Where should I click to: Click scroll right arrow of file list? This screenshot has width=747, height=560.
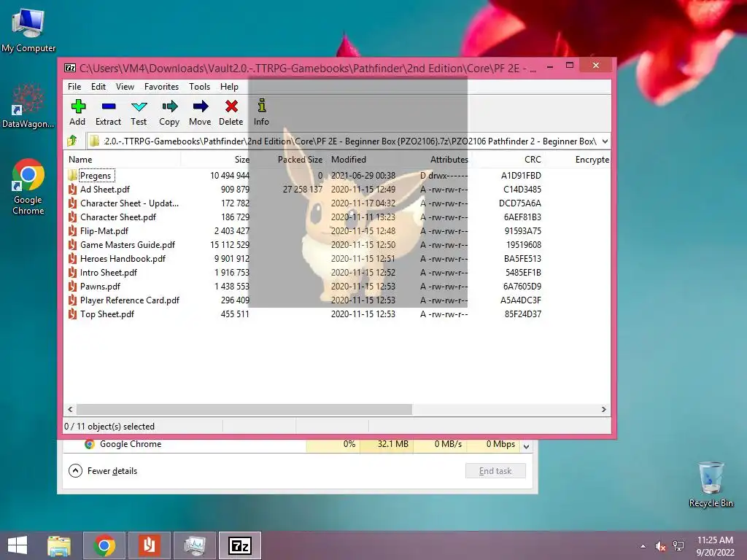pos(604,410)
